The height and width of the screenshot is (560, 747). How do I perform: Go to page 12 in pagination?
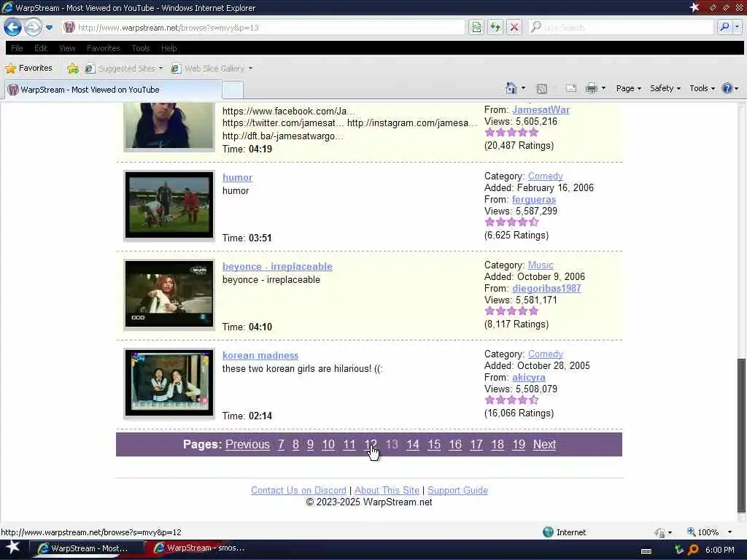point(370,445)
